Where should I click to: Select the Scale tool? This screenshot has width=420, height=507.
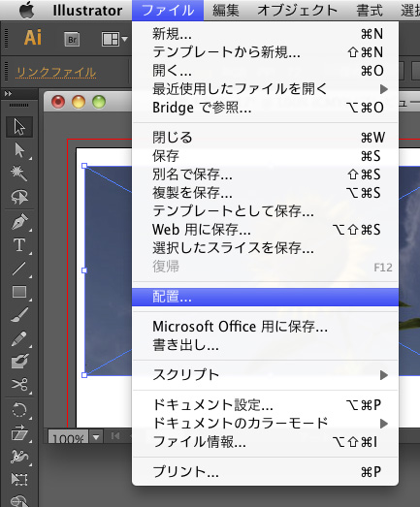(19, 433)
